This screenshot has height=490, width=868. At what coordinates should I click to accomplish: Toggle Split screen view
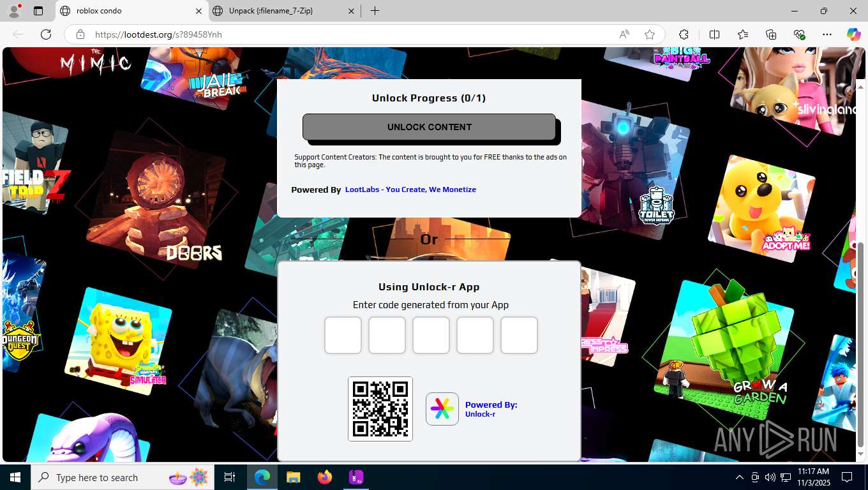[714, 34]
